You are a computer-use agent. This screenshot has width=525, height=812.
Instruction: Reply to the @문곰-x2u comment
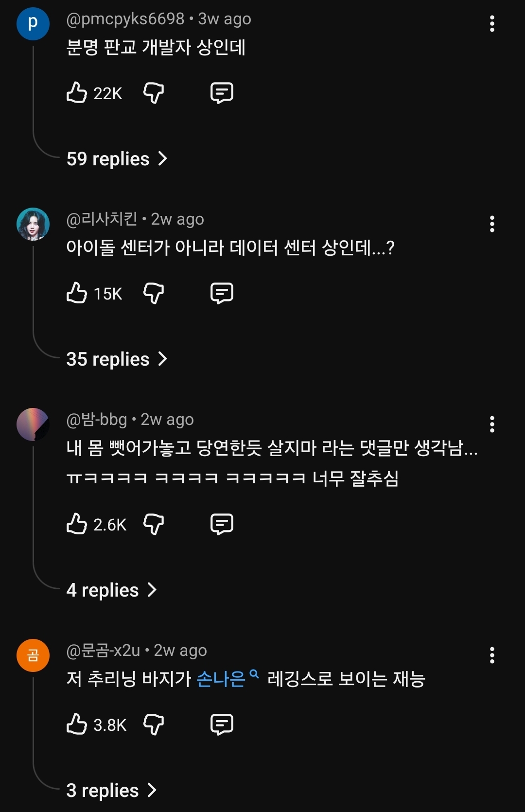[222, 724]
